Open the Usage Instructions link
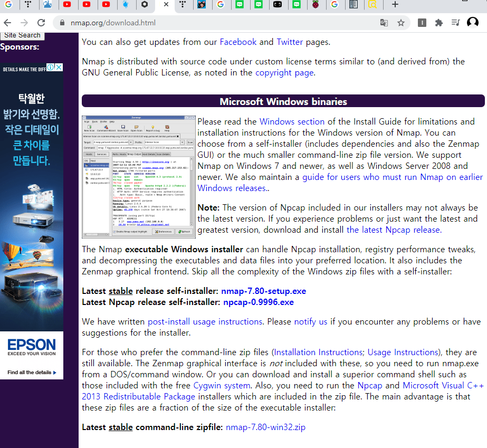The image size is (487, 448). tap(403, 352)
